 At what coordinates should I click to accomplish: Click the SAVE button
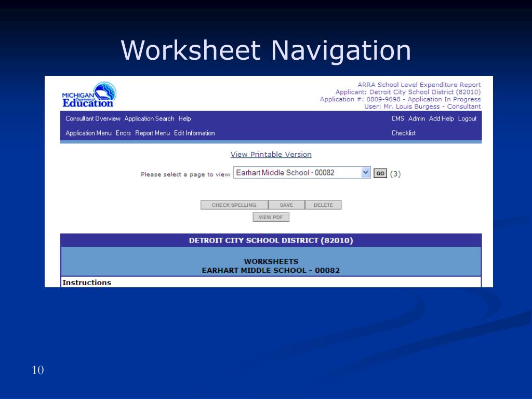[x=286, y=205]
